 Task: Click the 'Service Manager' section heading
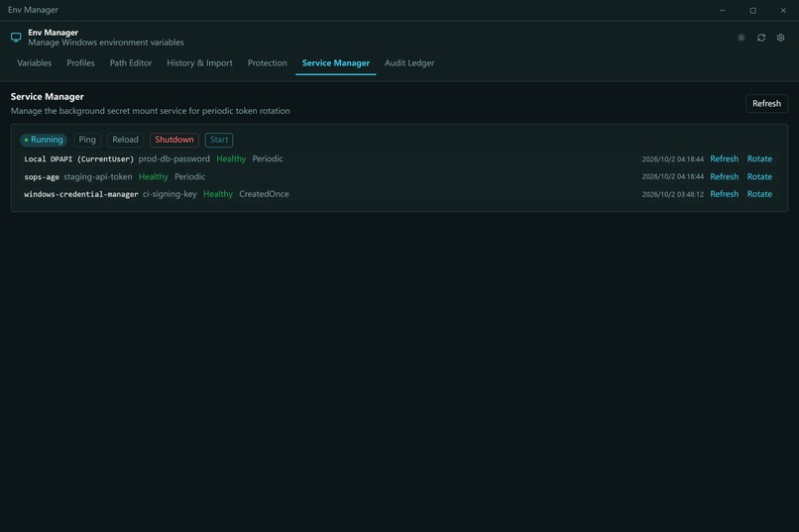(x=47, y=97)
